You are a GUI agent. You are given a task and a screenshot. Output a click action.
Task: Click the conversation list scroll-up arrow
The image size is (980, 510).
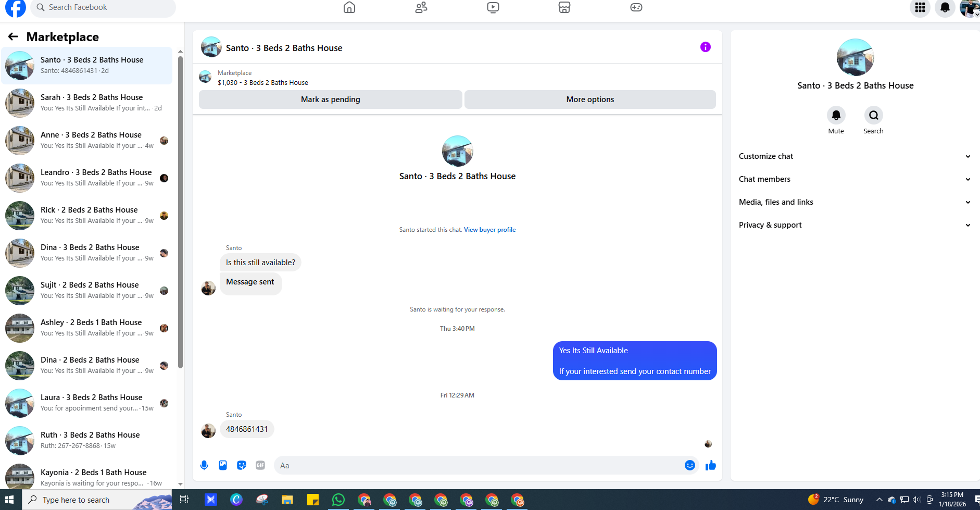[x=180, y=51]
